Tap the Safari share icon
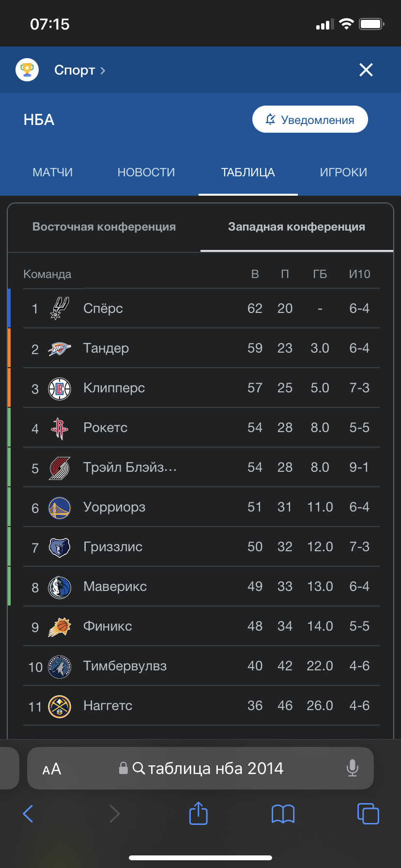Viewport: 401px width, 868px height. [198, 813]
